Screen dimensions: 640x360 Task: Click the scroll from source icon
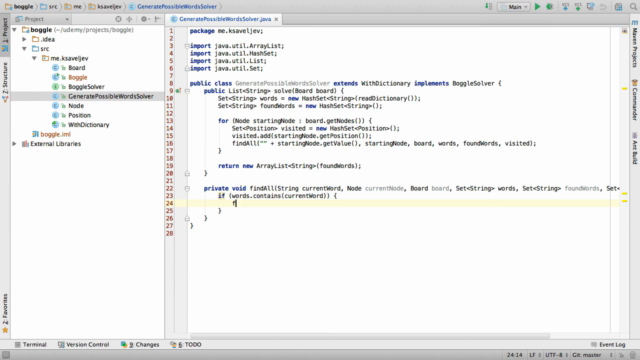[x=118, y=19]
